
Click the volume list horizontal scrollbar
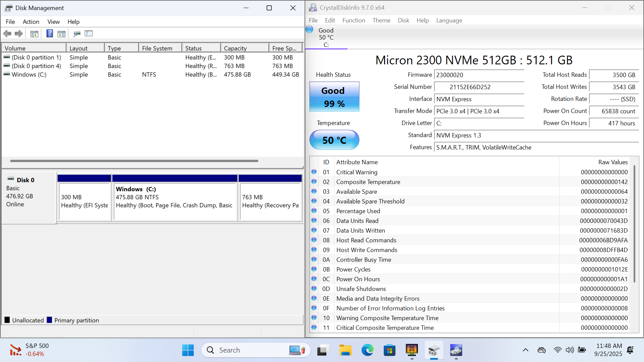[x=134, y=161]
